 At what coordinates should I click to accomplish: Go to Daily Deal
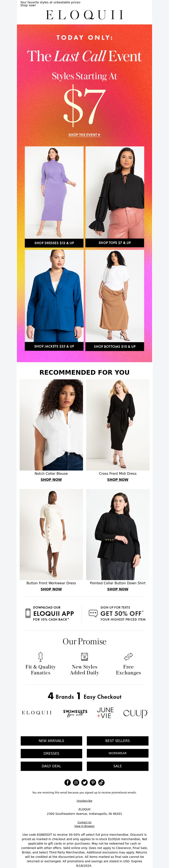pyautogui.click(x=51, y=766)
